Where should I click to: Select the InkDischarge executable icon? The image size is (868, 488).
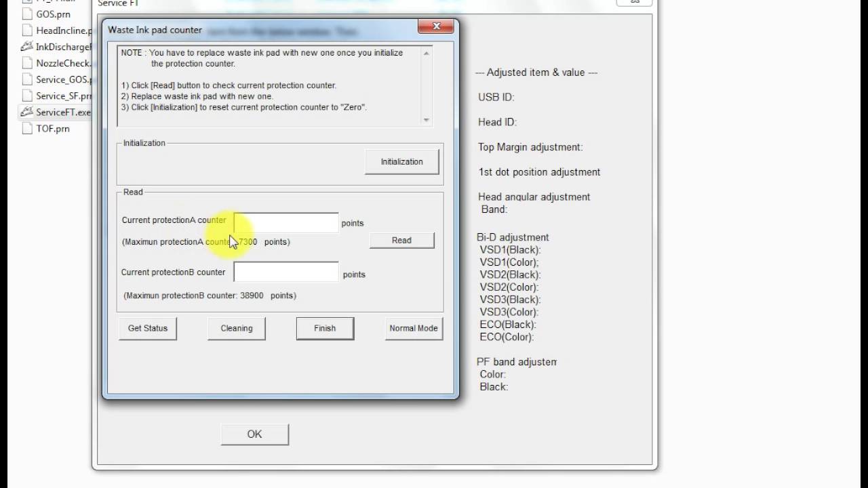pos(27,47)
